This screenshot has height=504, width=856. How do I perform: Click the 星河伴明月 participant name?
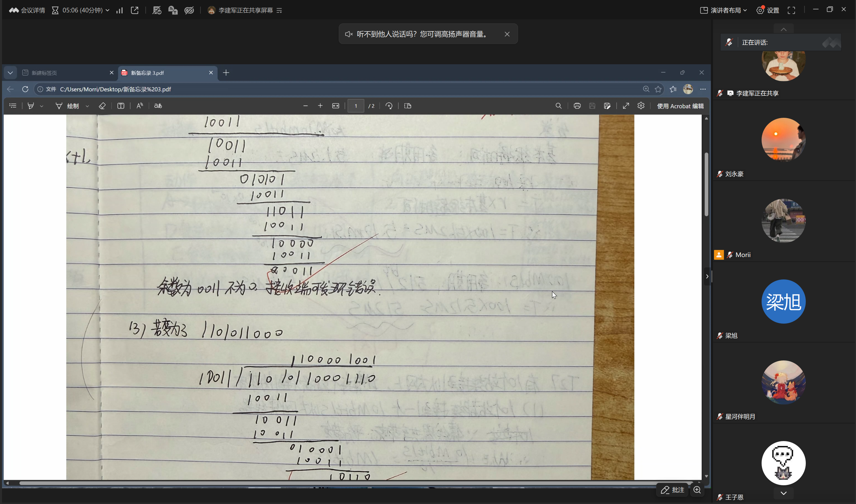point(740,416)
